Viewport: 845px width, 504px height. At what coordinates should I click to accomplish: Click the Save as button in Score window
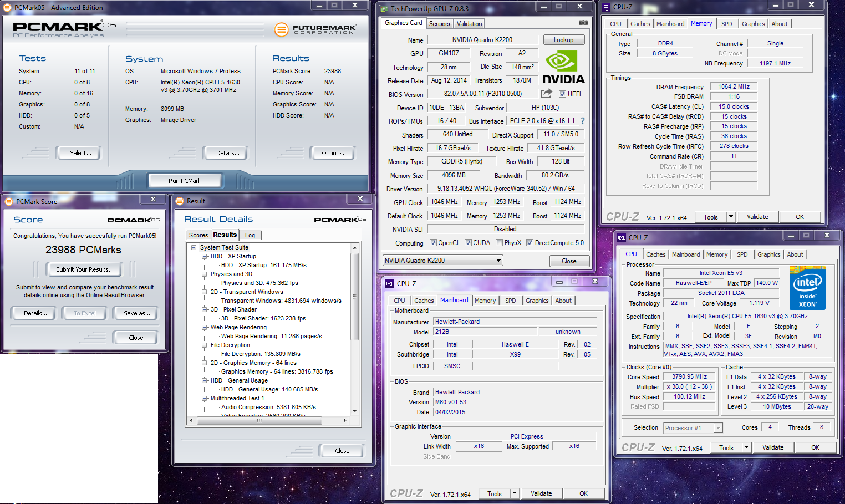[x=136, y=313]
